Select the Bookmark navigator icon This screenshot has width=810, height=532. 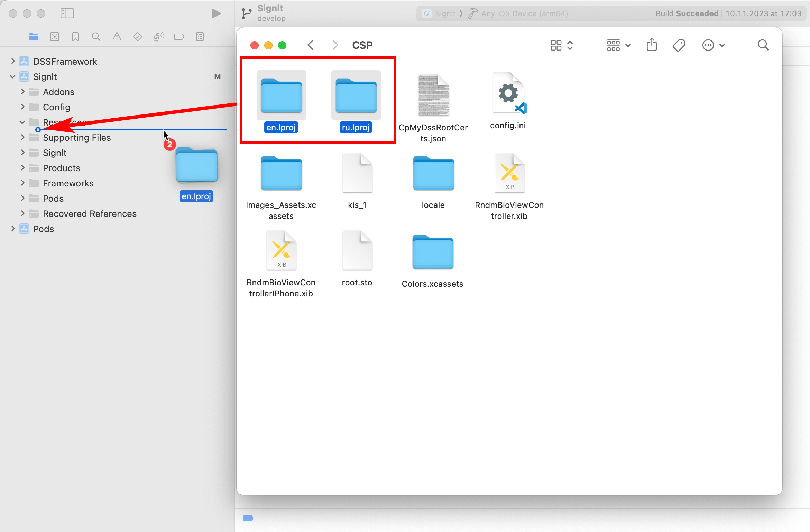coord(75,37)
